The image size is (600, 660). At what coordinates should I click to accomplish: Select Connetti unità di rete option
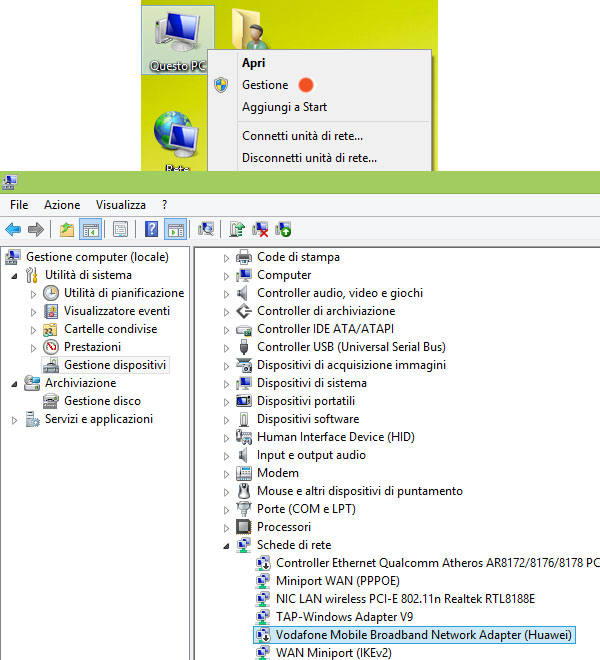[302, 135]
